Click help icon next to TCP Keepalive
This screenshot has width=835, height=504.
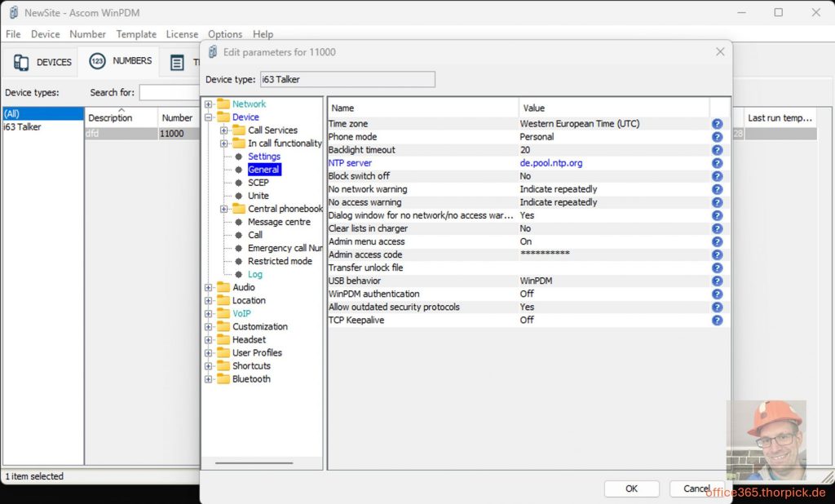pos(717,321)
